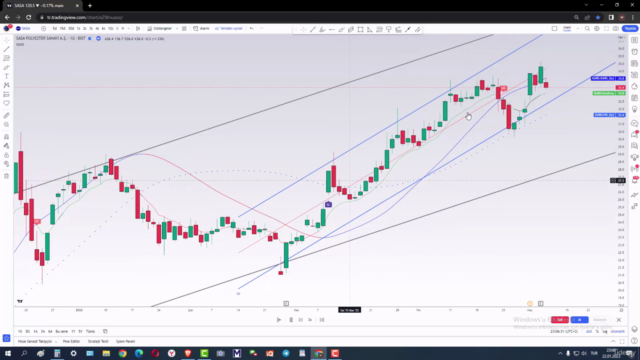Open Telegram from the Windows taskbar
The height and width of the screenshot is (360, 640).
click(286, 353)
